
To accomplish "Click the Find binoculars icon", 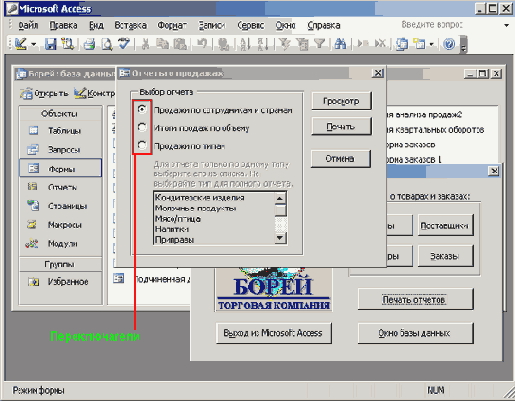I will 340,44.
